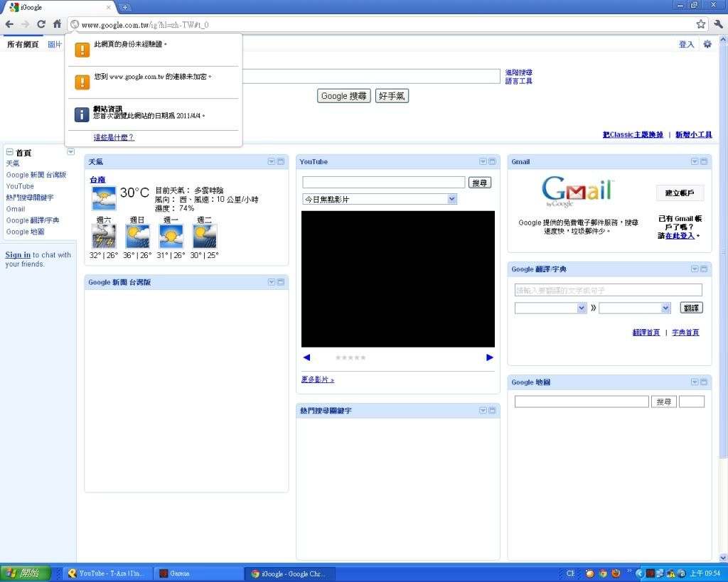
Task: Click the page vertical scrollbar
Action: pos(723,251)
